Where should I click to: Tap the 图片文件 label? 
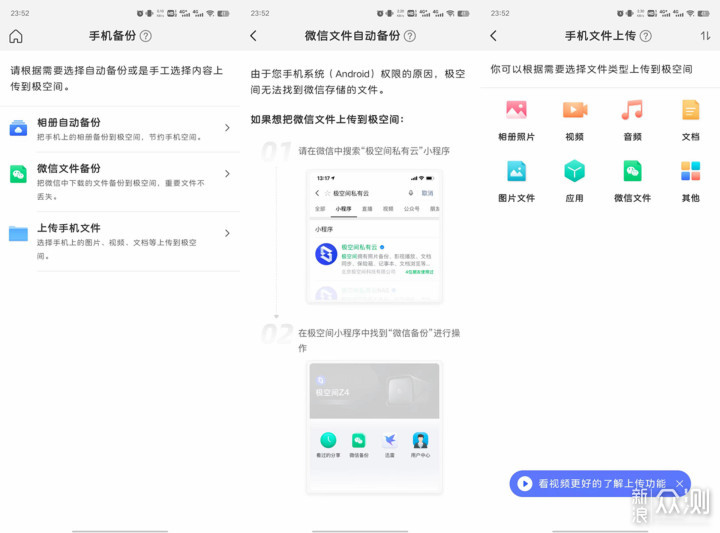516,198
